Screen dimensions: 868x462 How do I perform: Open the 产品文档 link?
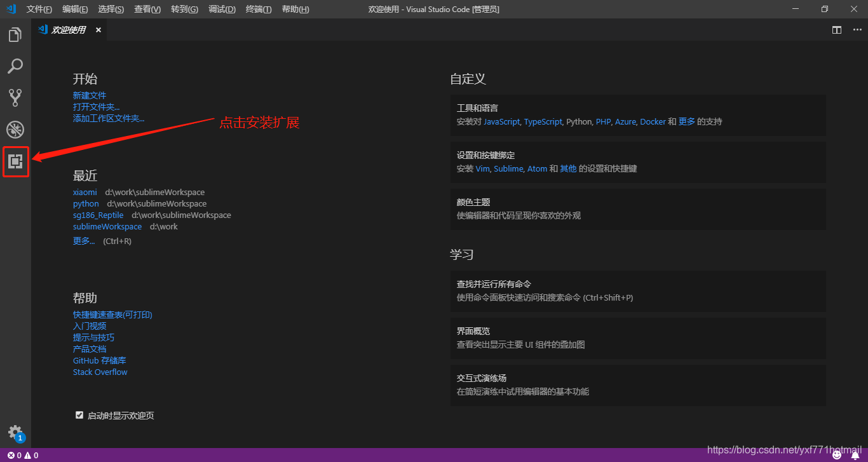coord(90,349)
